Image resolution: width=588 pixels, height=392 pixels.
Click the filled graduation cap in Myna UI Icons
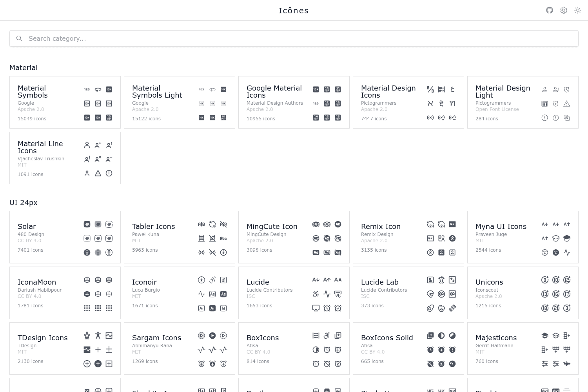click(567, 238)
